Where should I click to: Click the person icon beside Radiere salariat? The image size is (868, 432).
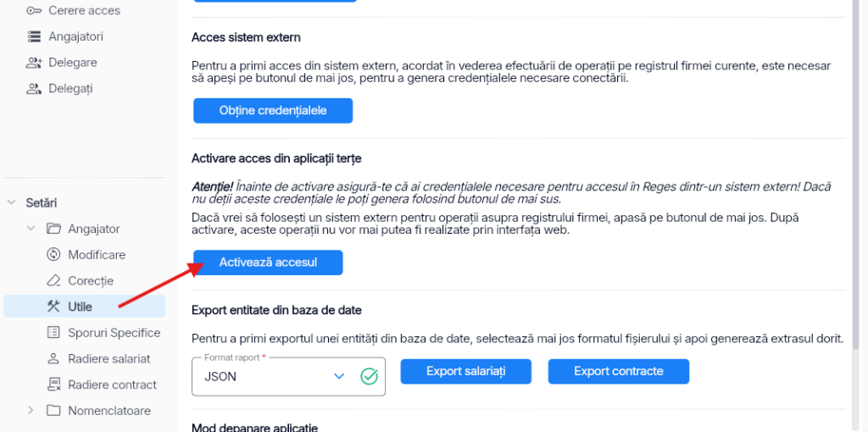(x=53, y=358)
